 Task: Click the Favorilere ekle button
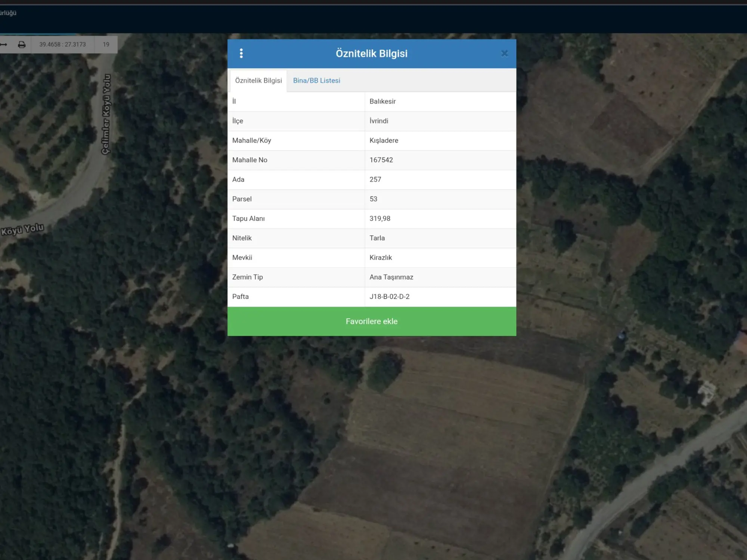(372, 321)
